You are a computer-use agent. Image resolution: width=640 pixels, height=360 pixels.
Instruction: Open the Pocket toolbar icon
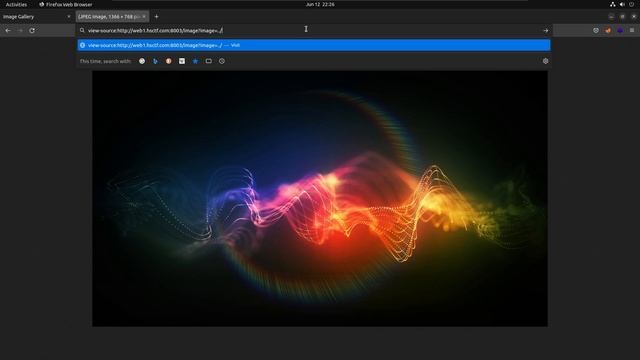coord(596,31)
